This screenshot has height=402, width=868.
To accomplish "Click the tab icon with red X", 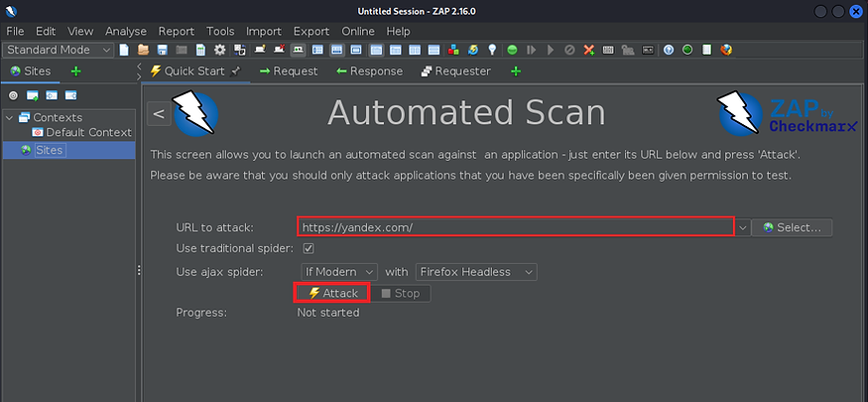I will click(x=280, y=50).
